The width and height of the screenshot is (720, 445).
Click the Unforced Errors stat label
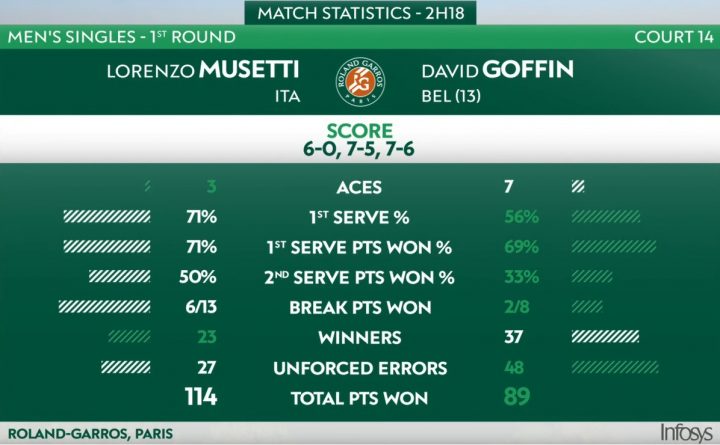(x=360, y=368)
